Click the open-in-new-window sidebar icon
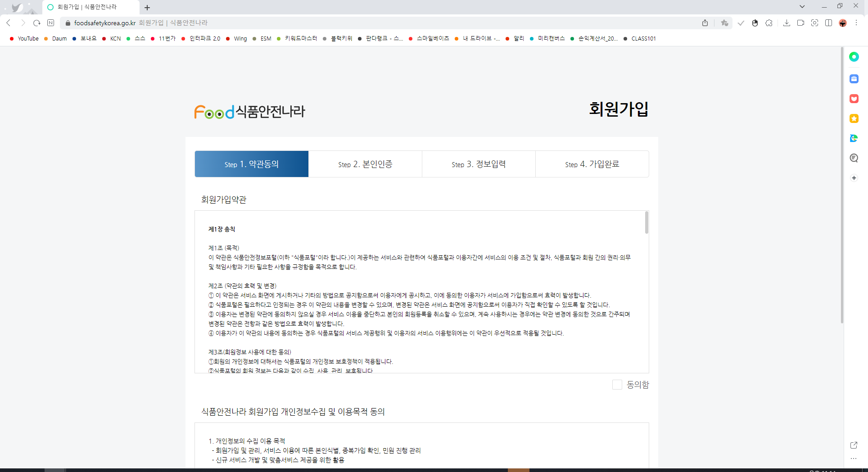The width and height of the screenshot is (868, 472). pyautogui.click(x=854, y=445)
